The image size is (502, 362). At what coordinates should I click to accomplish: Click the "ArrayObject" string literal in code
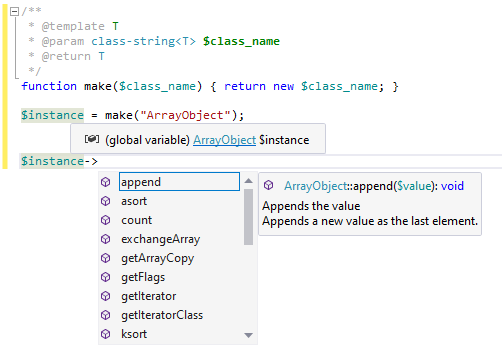(185, 115)
